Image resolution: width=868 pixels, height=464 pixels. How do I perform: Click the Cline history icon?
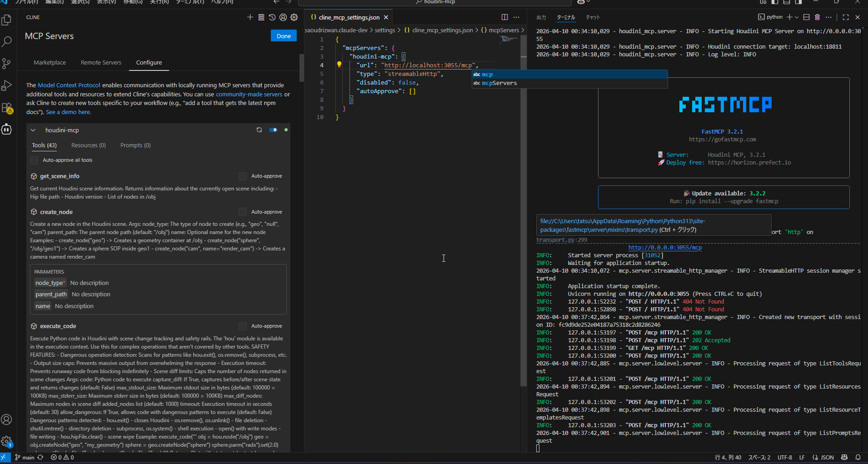[x=272, y=17]
